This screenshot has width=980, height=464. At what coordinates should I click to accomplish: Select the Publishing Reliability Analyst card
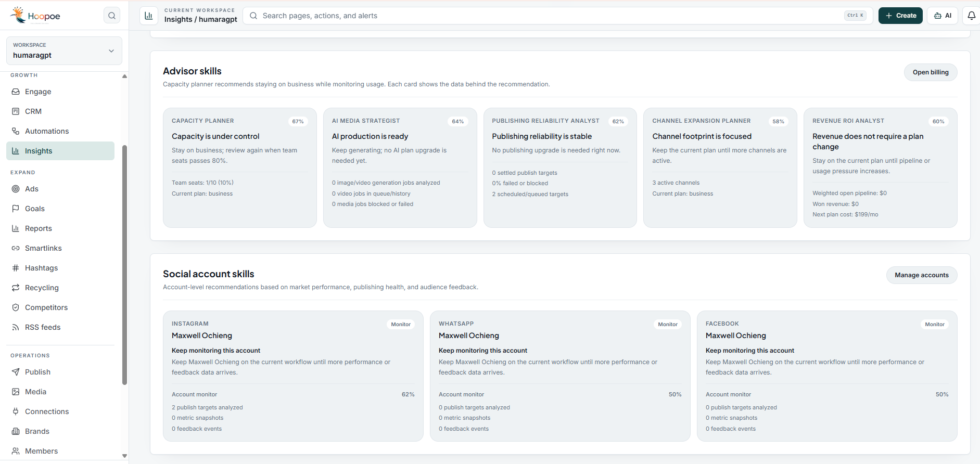560,167
